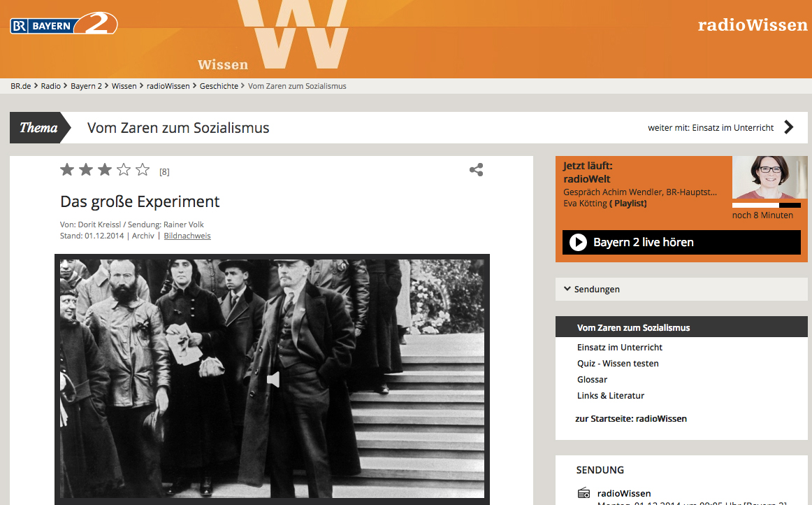The image size is (812, 505).
Task: Click the presenter's photo thumbnail
Action: click(x=769, y=178)
